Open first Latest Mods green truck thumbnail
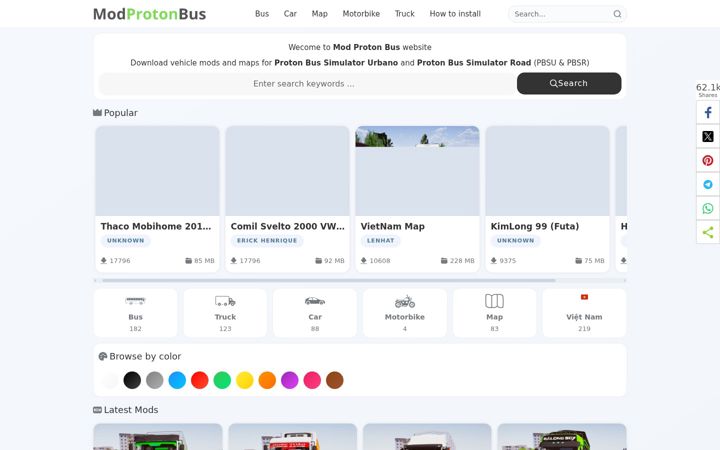The width and height of the screenshot is (720, 450). [x=158, y=437]
